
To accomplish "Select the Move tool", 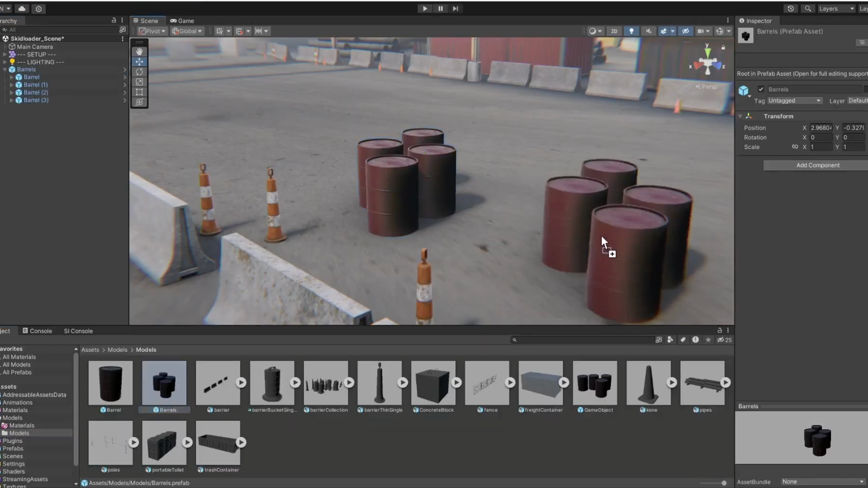I will [x=139, y=62].
